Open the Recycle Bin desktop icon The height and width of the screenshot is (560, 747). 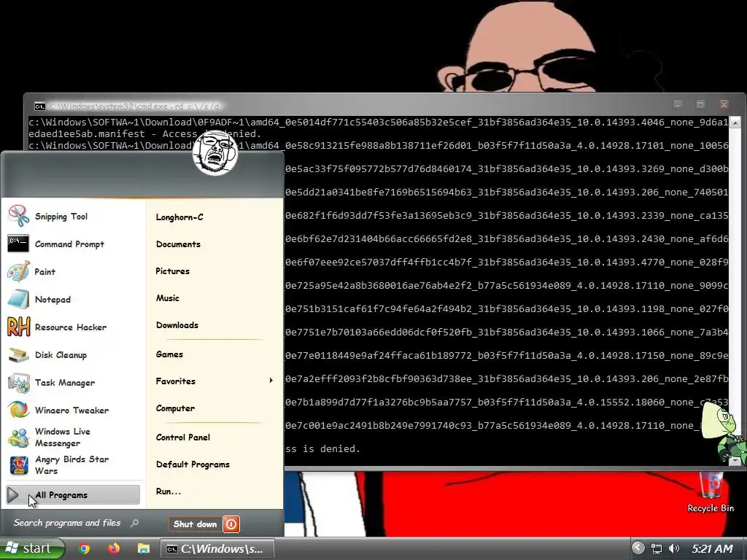[711, 492]
